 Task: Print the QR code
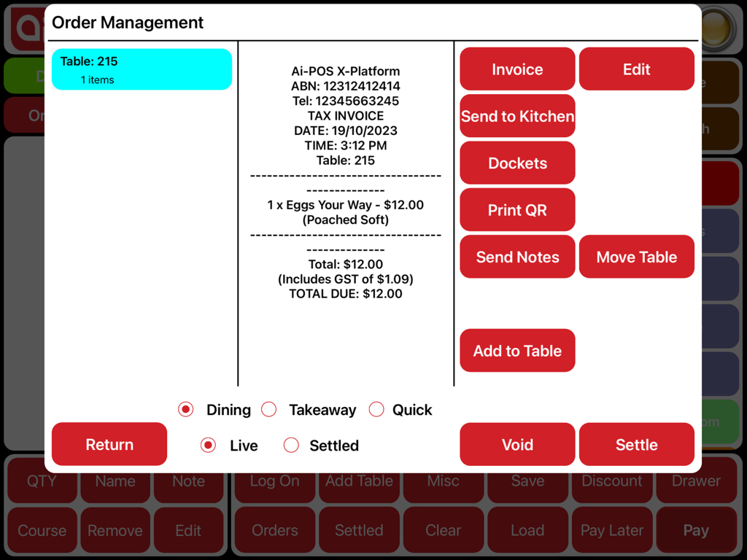(517, 209)
